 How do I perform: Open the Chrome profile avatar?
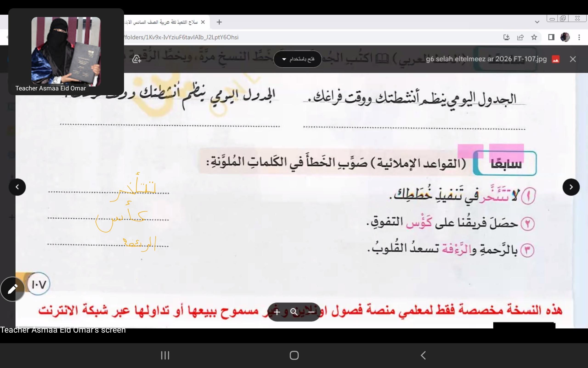[x=565, y=37]
